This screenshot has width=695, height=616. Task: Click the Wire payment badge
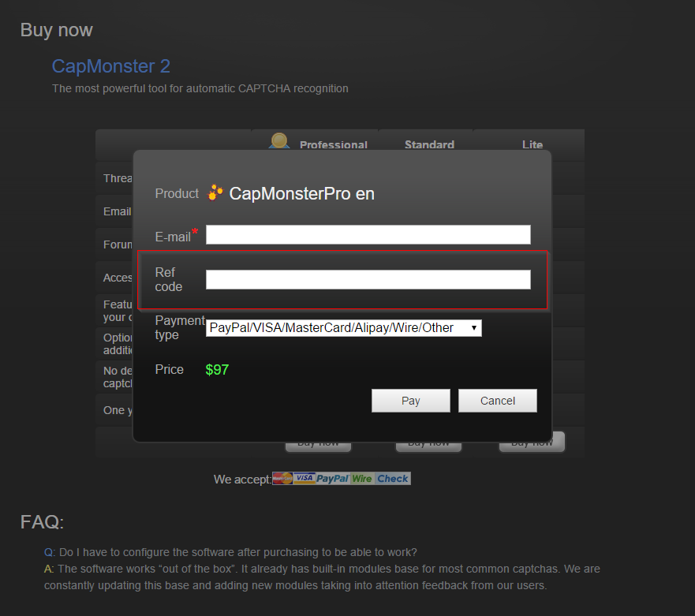[362, 479]
